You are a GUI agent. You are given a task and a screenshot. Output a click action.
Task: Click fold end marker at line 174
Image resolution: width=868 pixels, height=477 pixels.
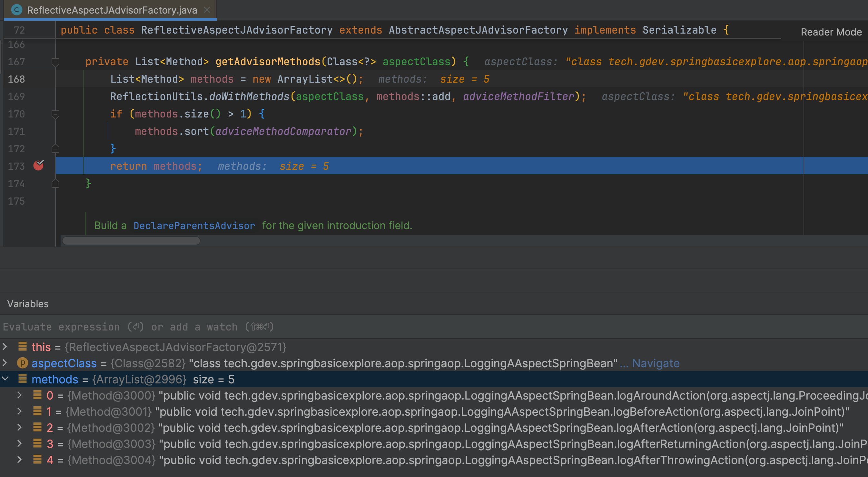[55, 184]
